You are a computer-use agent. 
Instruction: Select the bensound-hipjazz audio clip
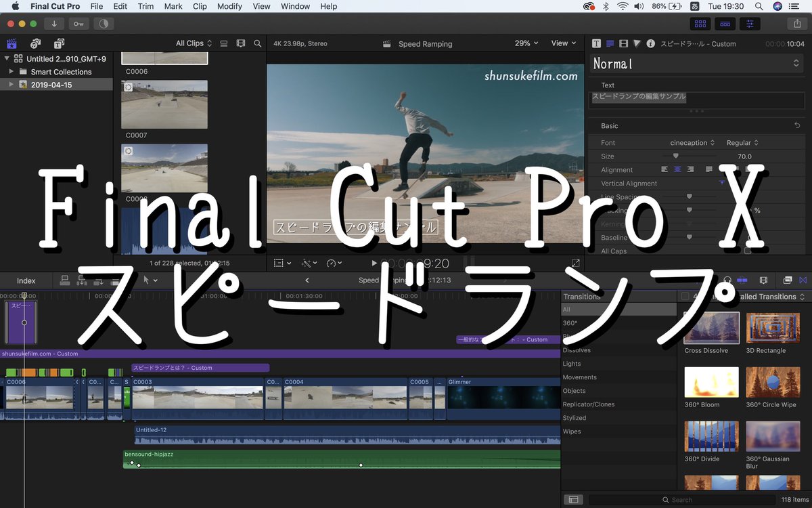click(x=342, y=459)
